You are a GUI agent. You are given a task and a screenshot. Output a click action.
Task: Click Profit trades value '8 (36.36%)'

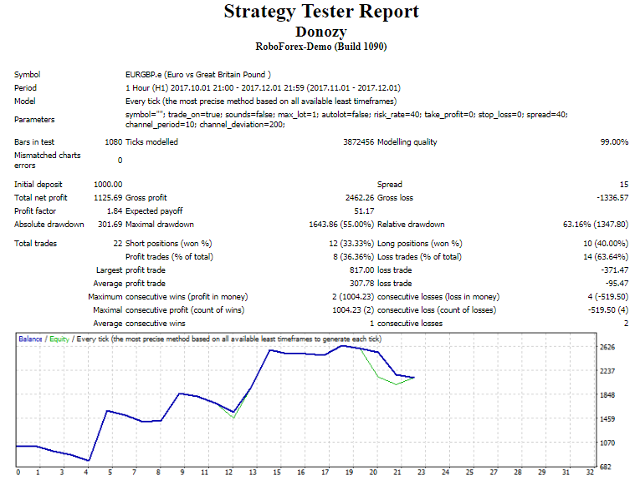click(353, 257)
